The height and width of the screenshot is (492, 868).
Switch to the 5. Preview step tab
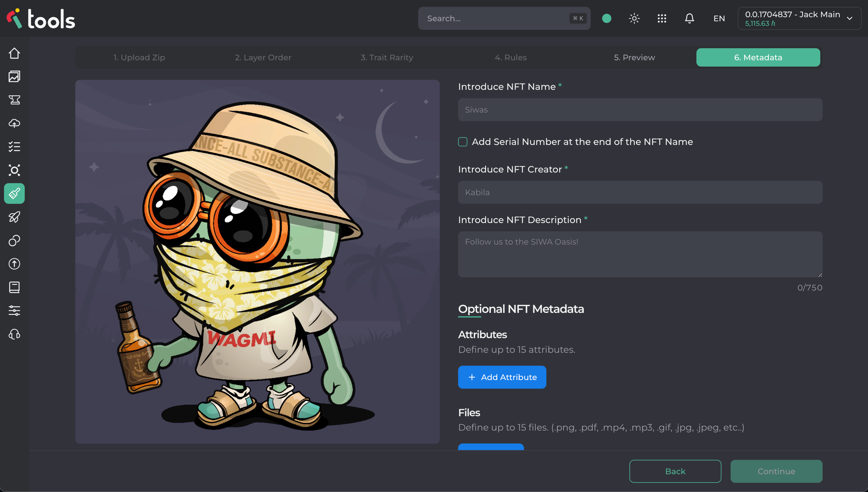coord(634,58)
